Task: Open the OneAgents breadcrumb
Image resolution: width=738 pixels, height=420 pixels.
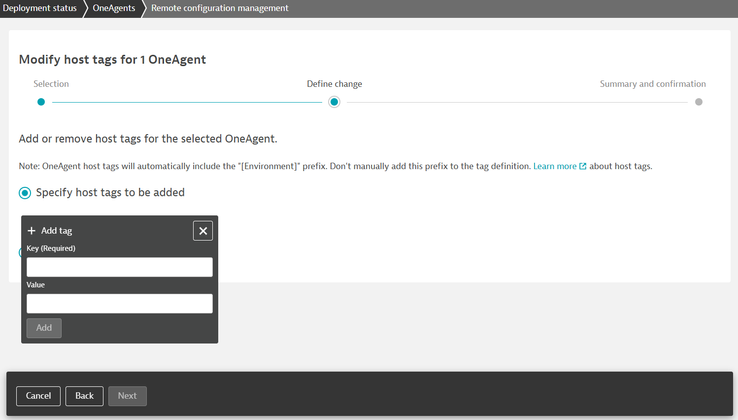Action: (x=114, y=8)
